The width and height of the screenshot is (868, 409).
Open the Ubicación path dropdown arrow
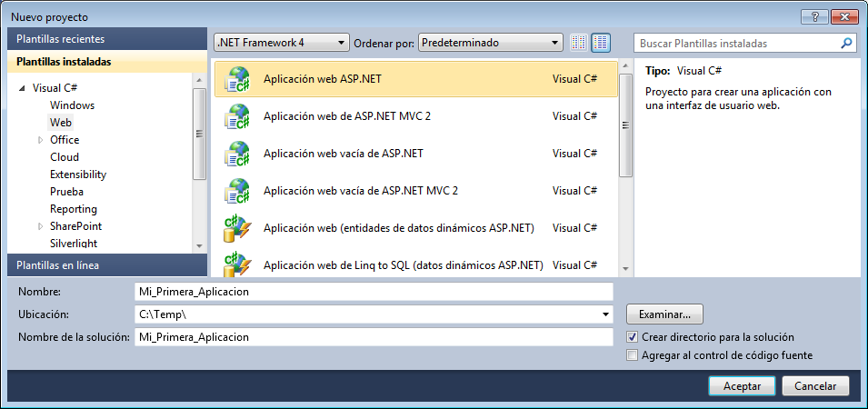605,314
